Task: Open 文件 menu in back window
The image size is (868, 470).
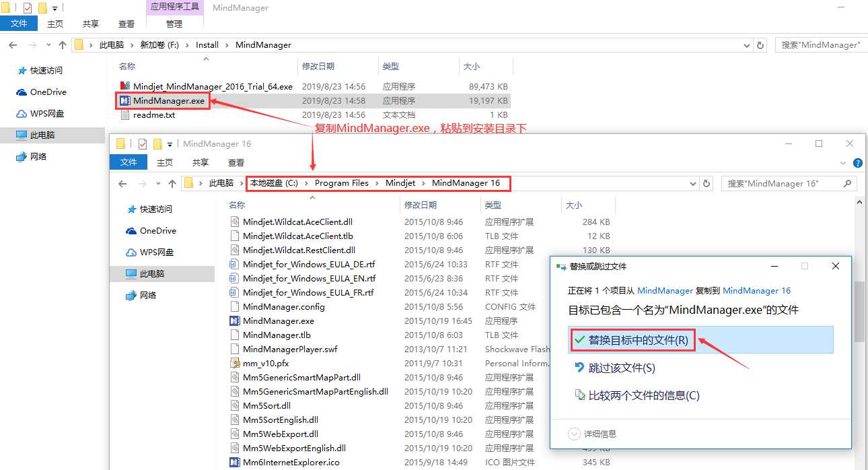Action: 19,24
